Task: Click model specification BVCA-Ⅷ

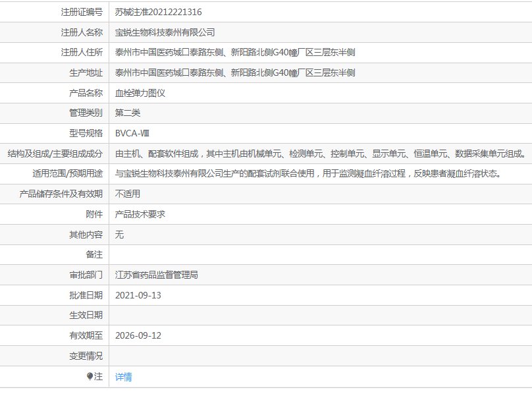Action: tap(132, 133)
